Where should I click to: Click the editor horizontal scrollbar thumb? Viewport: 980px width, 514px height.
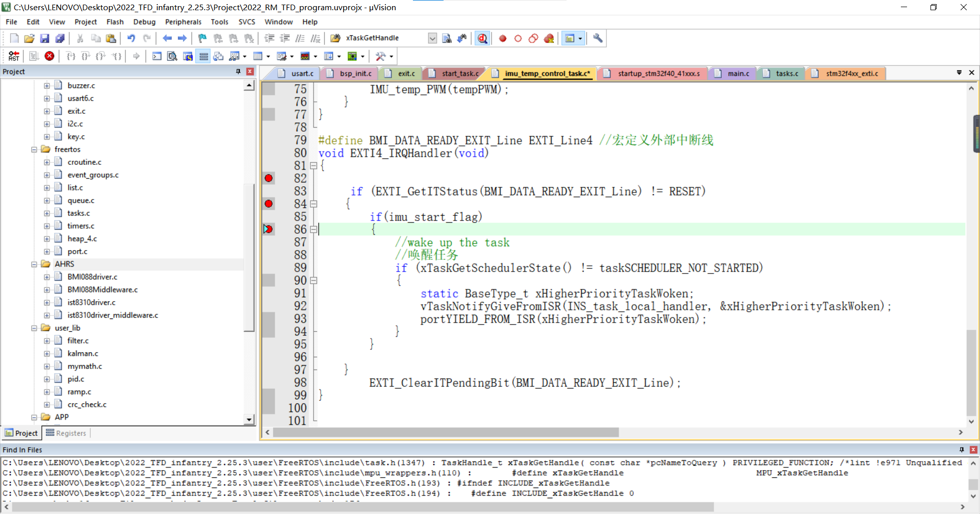[x=446, y=432]
